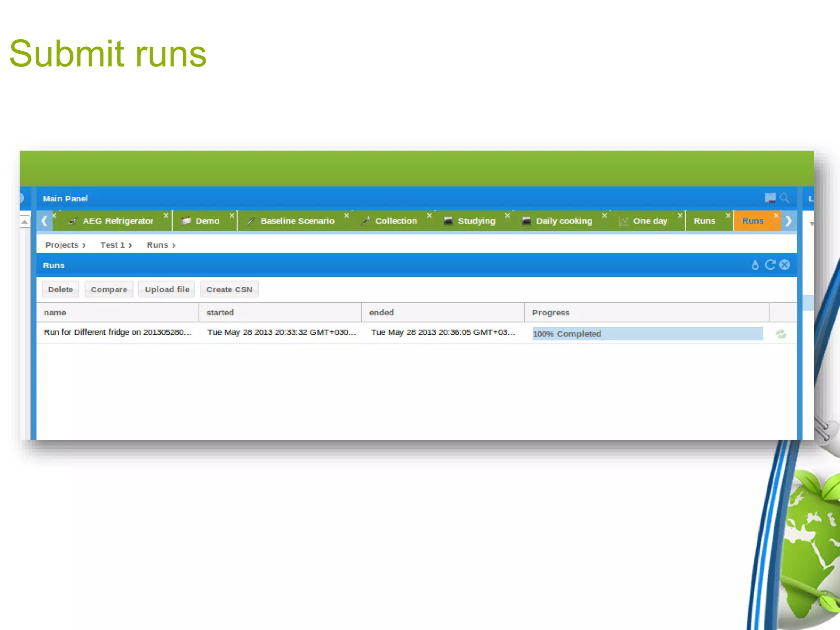Viewport: 840px width, 630px height.
Task: Click the Main Panel search icon
Action: (x=784, y=198)
